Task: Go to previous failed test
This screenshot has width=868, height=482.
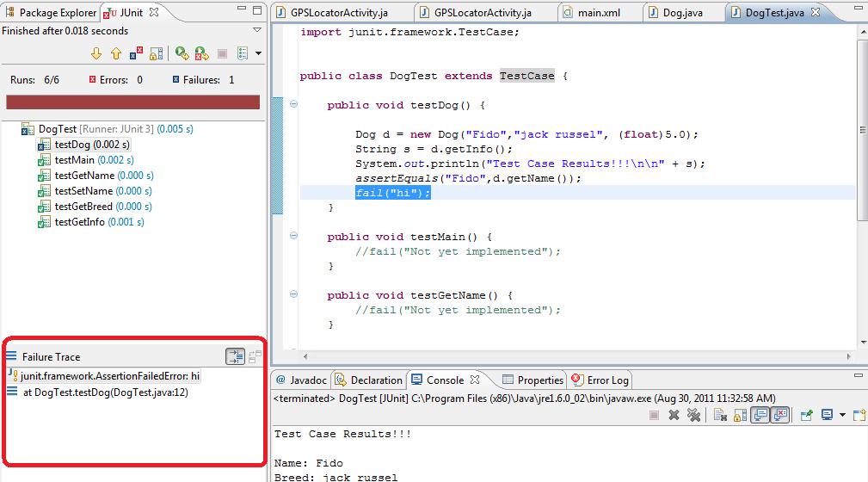Action: coord(115,53)
